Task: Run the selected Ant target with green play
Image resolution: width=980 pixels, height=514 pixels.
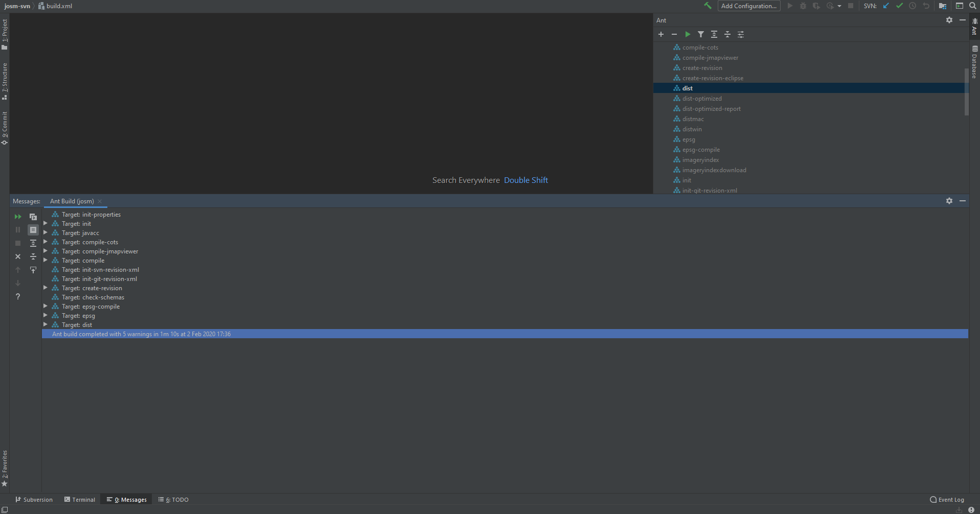Action: pyautogui.click(x=688, y=34)
